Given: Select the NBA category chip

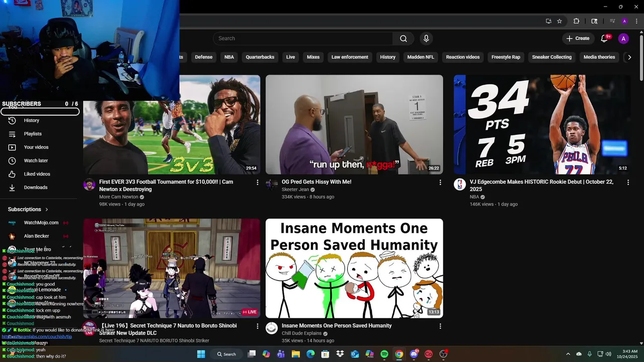Looking at the screenshot, I should 229,57.
